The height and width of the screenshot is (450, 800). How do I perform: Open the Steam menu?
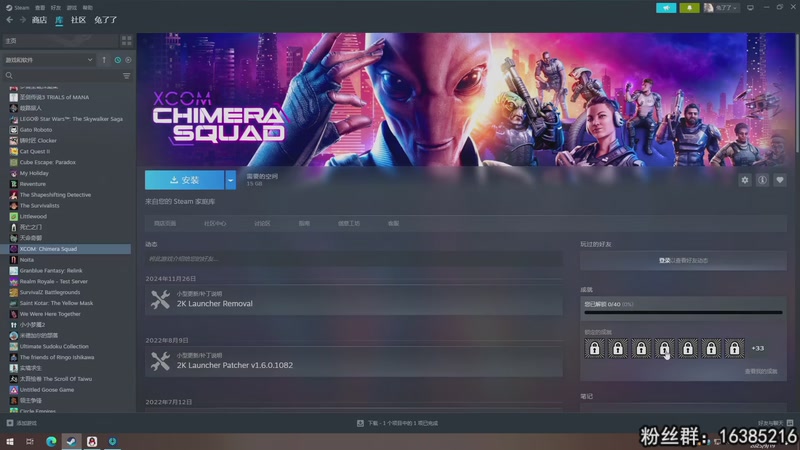point(18,8)
